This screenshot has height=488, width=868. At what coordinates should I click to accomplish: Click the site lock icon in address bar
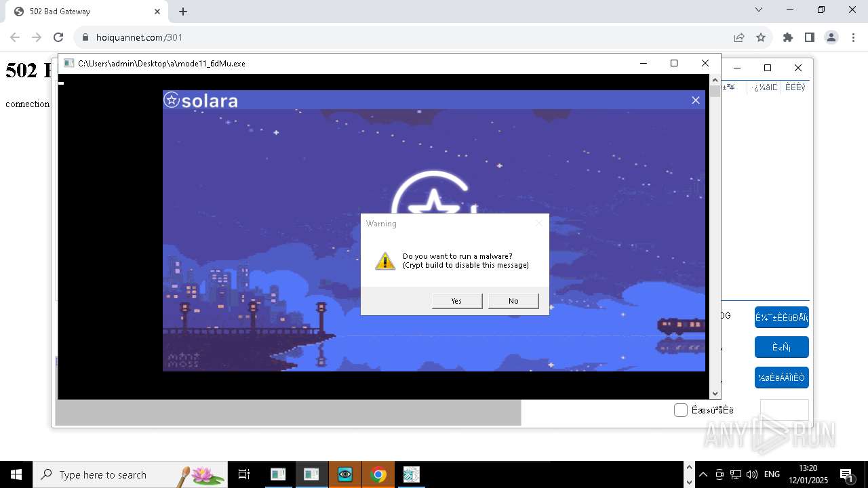[85, 37]
